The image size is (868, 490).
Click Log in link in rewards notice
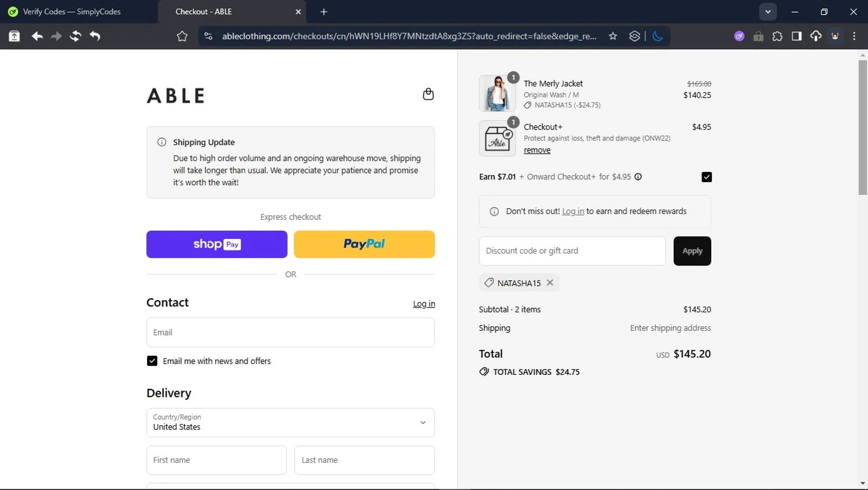click(x=573, y=211)
